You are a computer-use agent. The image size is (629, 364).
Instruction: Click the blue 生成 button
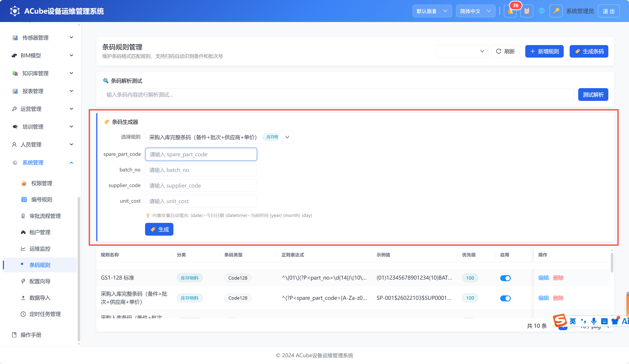[159, 229]
